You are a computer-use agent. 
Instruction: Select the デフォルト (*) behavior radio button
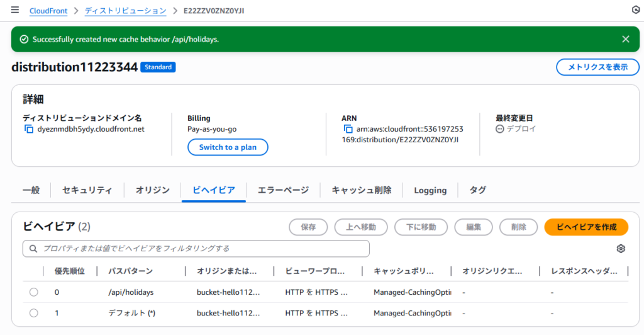(x=34, y=313)
